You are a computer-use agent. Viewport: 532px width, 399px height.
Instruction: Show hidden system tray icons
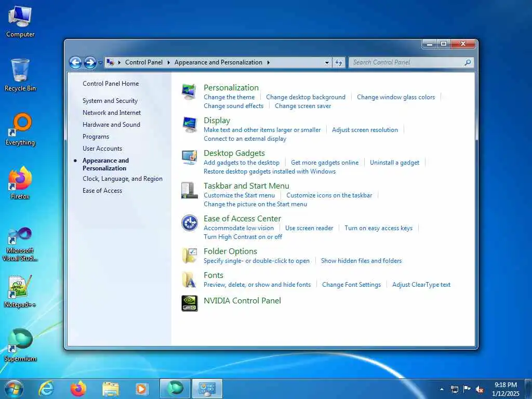(x=442, y=389)
